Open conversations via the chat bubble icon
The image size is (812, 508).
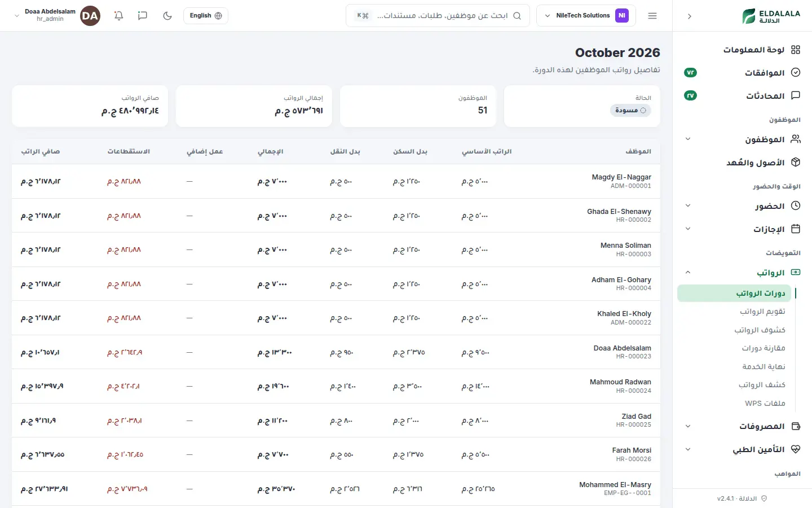tap(796, 95)
